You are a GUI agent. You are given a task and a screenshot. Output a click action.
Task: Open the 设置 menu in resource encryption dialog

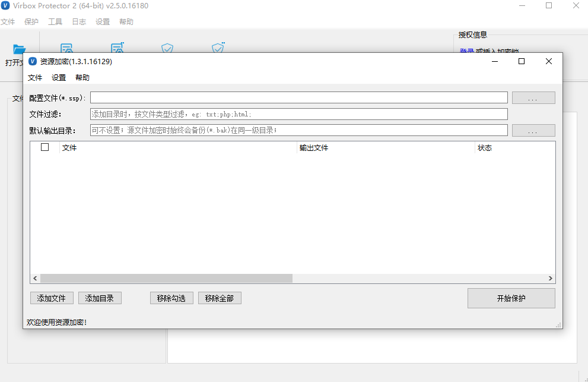[x=59, y=78]
